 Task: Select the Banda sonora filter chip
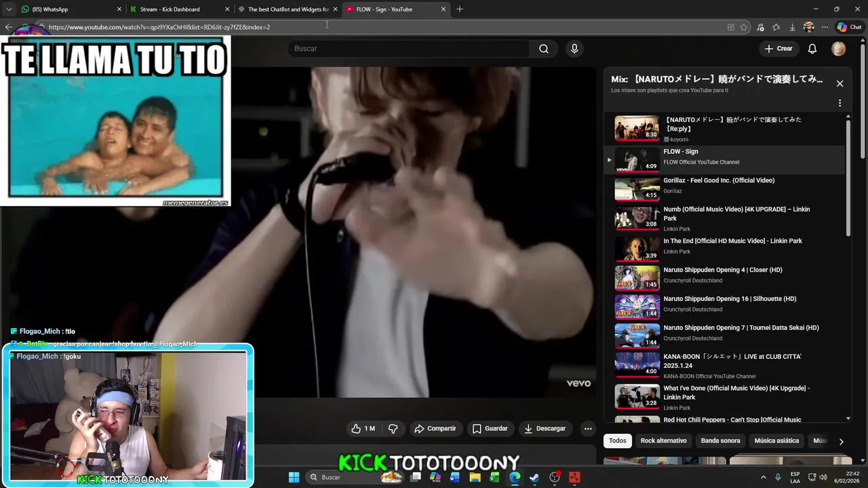pyautogui.click(x=720, y=441)
